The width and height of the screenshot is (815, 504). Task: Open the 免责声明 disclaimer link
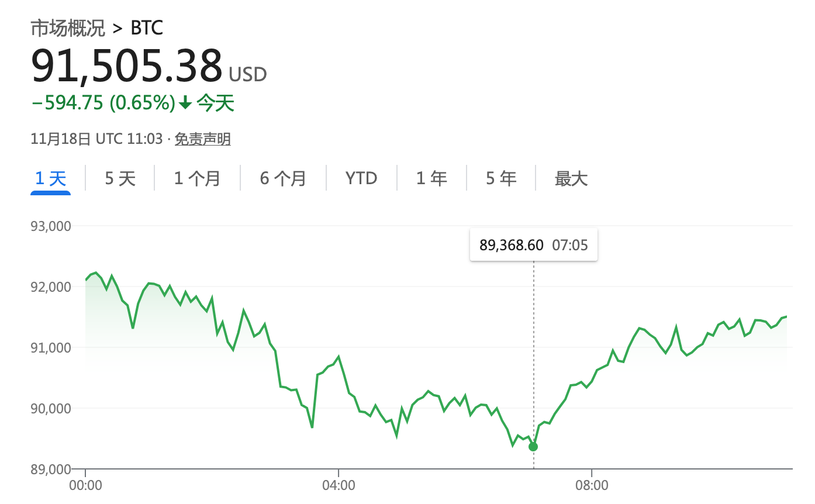[x=203, y=139]
